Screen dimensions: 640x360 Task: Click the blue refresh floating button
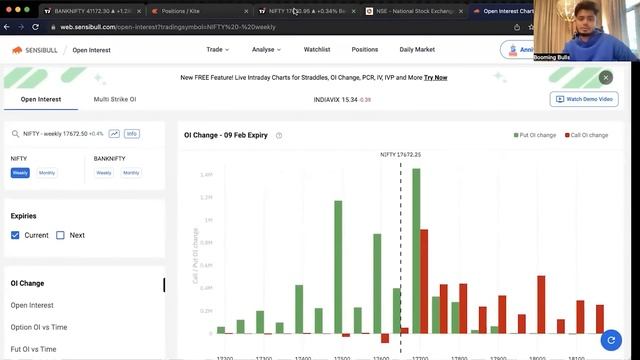pos(611,340)
